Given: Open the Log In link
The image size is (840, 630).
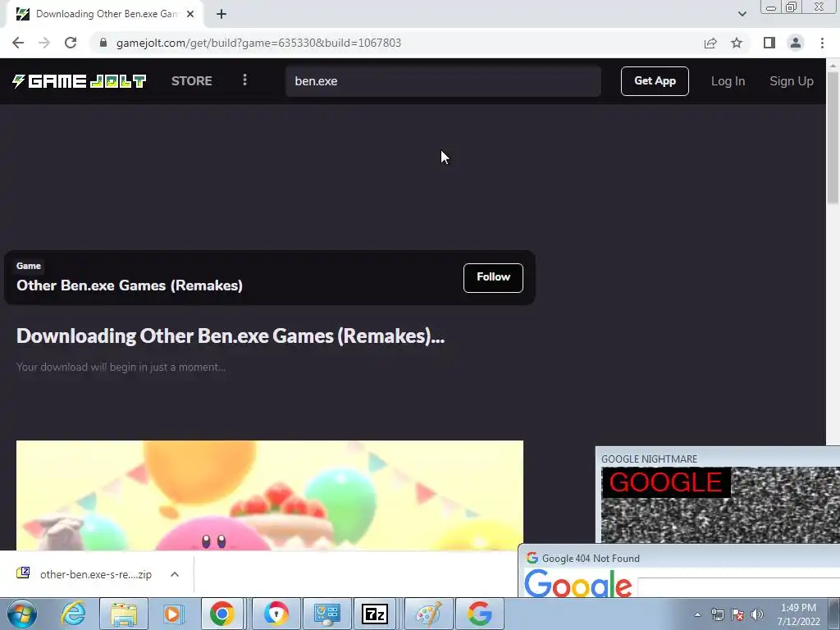Looking at the screenshot, I should tap(728, 81).
